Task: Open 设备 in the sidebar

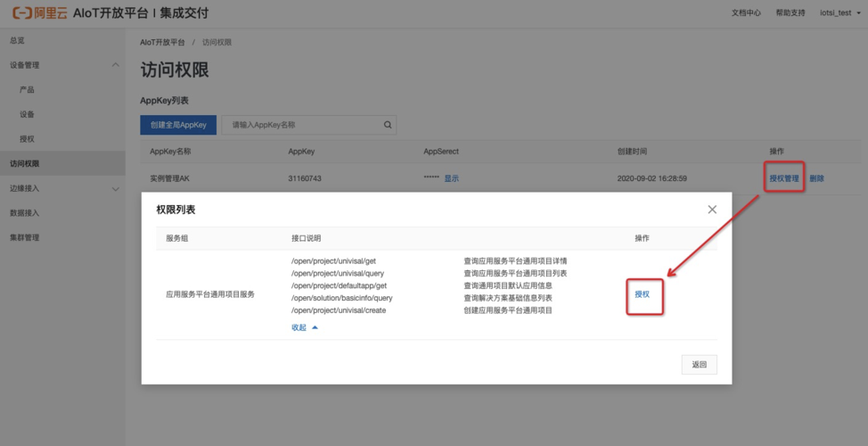Action: (x=27, y=114)
